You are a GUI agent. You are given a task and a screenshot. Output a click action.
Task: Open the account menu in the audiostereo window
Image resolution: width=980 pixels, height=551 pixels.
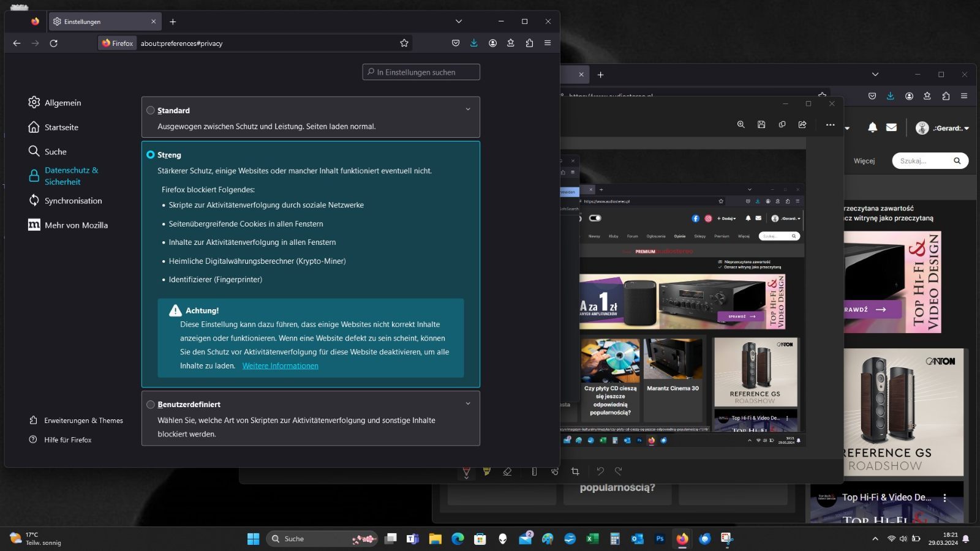[909, 96]
